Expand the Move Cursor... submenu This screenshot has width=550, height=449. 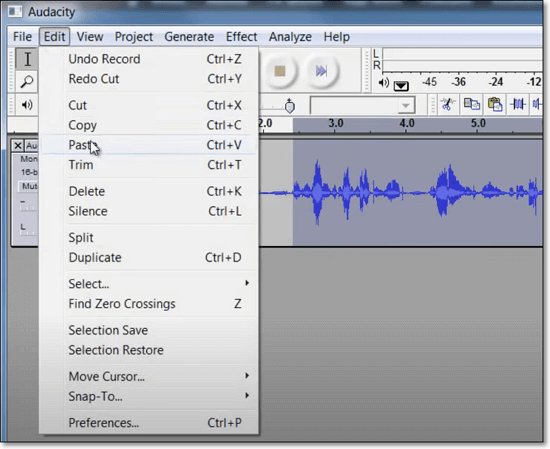point(149,377)
